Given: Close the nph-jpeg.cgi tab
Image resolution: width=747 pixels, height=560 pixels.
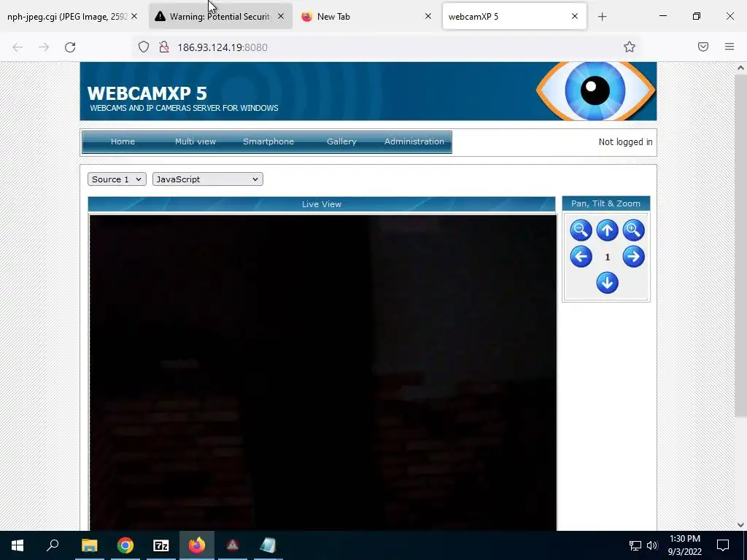Looking at the screenshot, I should (x=134, y=16).
